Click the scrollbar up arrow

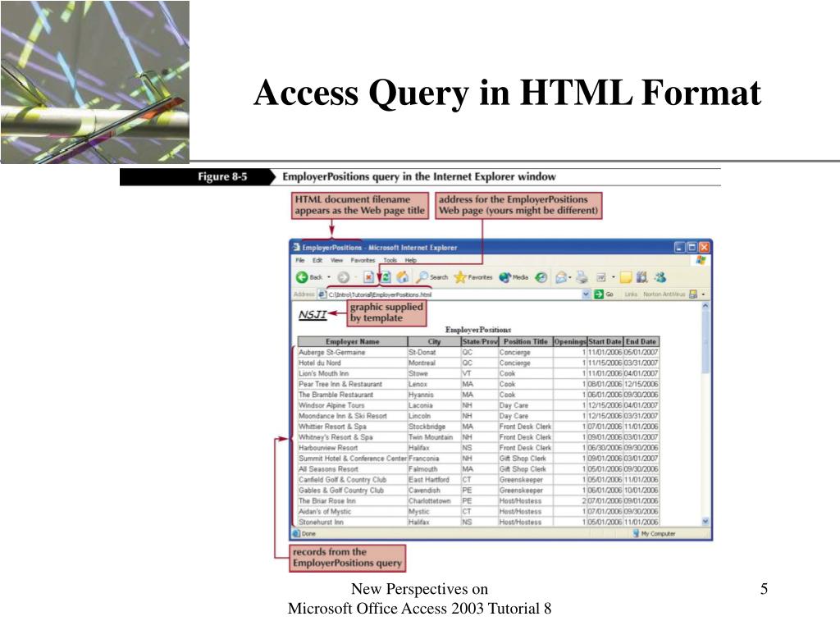pyautogui.click(x=705, y=306)
